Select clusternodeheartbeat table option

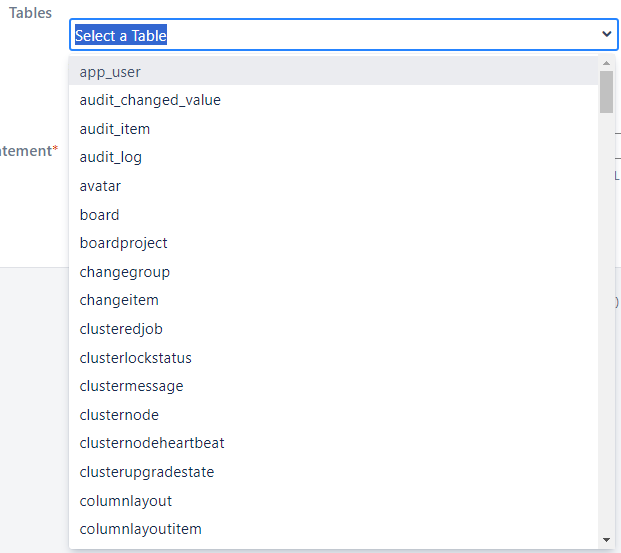[152, 443]
